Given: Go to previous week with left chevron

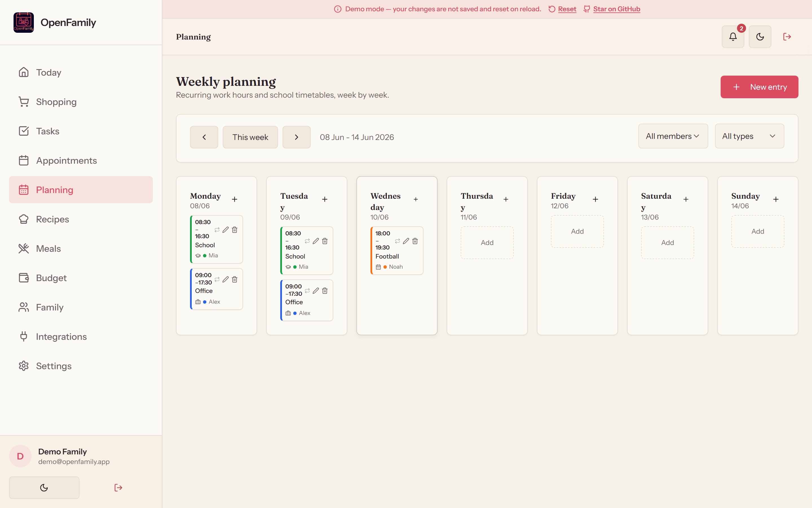Looking at the screenshot, I should click(204, 137).
